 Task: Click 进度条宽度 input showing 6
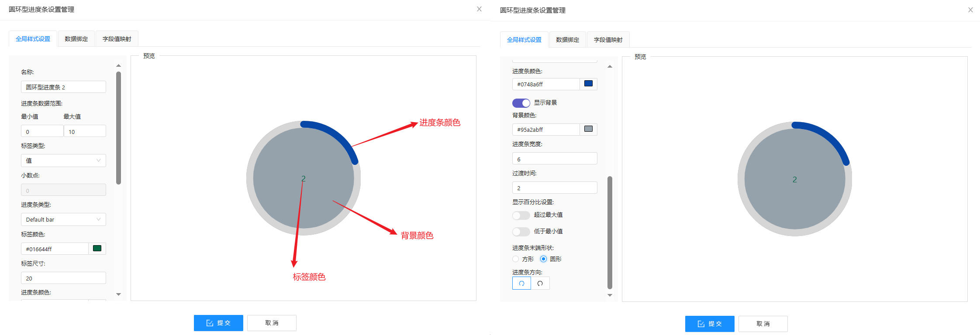click(555, 159)
